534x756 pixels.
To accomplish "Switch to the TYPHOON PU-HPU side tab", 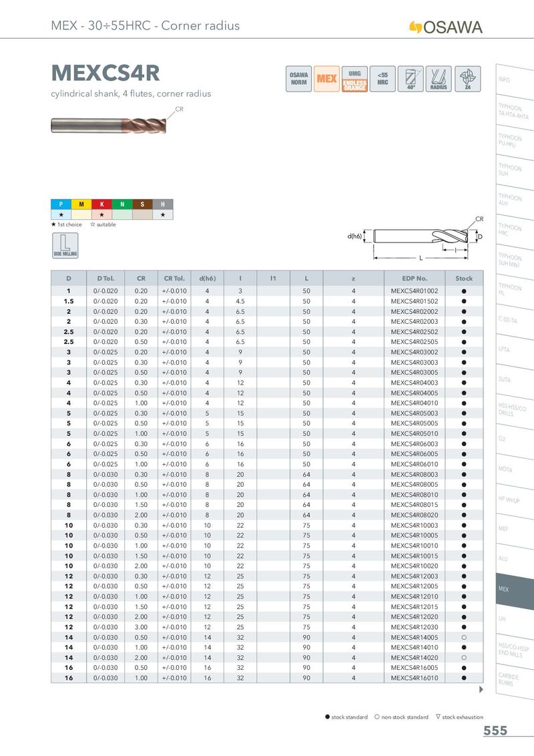I will tap(515, 142).
